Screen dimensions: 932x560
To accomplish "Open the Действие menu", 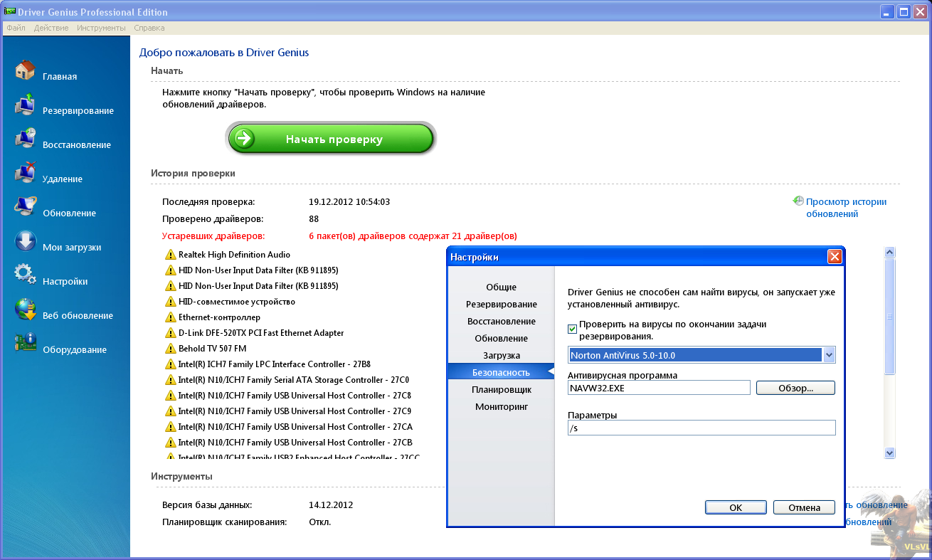I will click(51, 28).
